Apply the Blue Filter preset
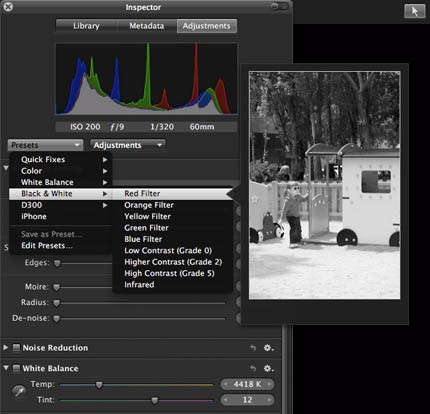This screenshot has height=414, width=430. 172,239
